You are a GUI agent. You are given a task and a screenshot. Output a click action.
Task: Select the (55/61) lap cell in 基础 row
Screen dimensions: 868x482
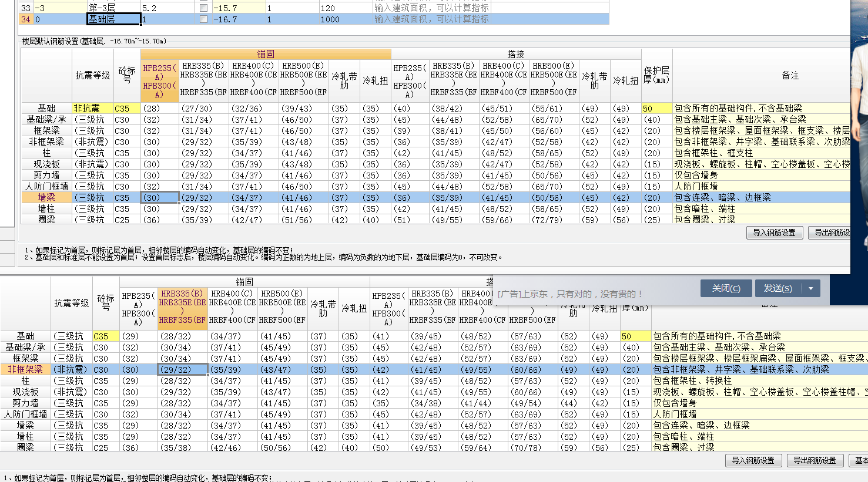pos(554,109)
